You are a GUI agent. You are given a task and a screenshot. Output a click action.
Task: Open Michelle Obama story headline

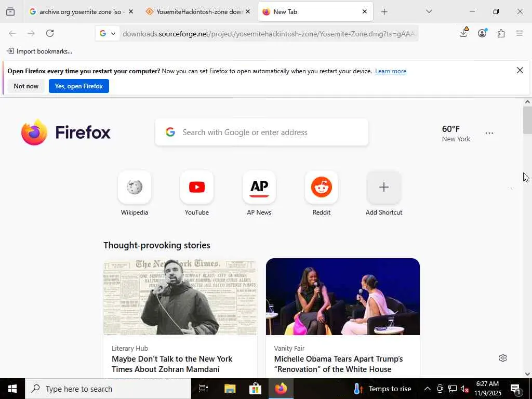click(x=339, y=364)
